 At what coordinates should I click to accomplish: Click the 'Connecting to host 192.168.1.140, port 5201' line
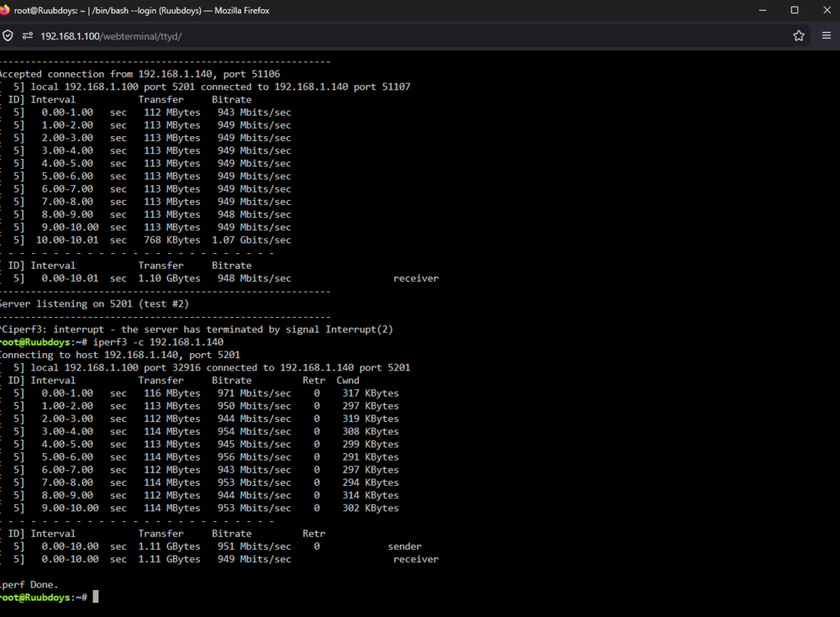[119, 355]
